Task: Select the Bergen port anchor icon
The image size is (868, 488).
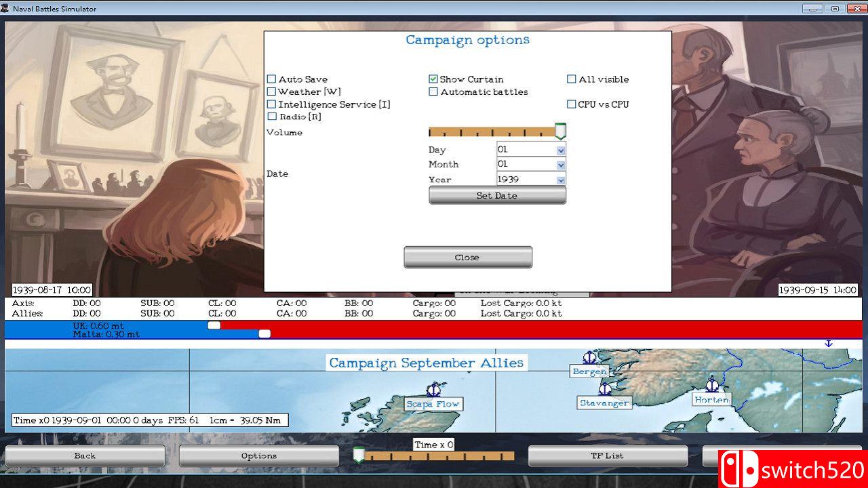Action: 589,358
